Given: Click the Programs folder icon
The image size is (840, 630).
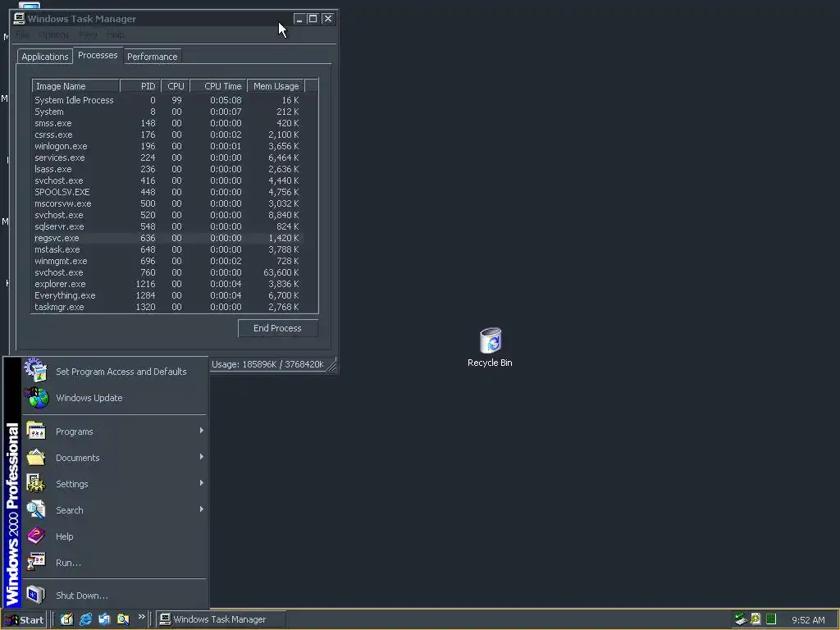Looking at the screenshot, I should point(36,431).
